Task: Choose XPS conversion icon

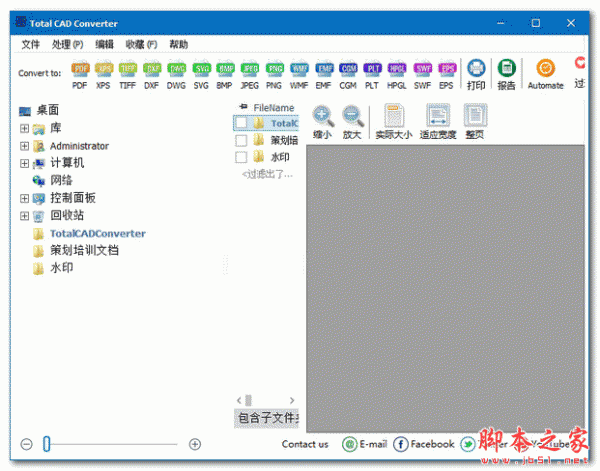Action: 104,75
